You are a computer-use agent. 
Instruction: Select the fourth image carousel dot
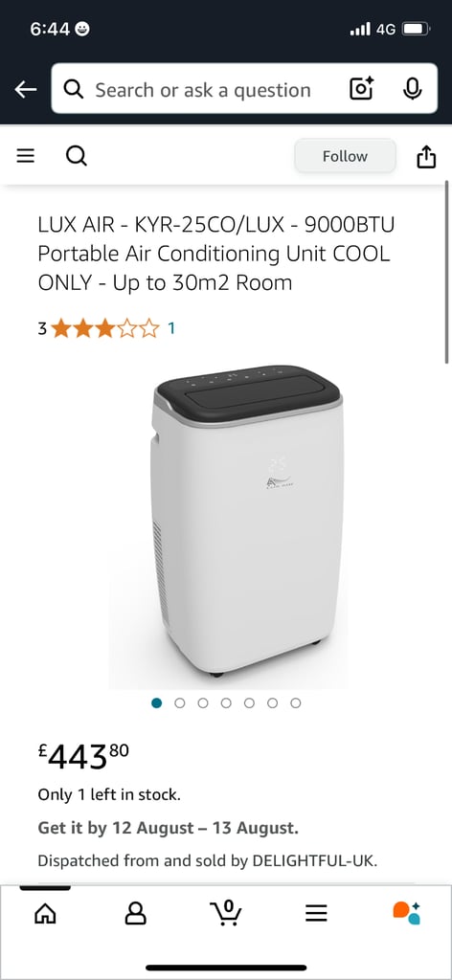point(226,703)
